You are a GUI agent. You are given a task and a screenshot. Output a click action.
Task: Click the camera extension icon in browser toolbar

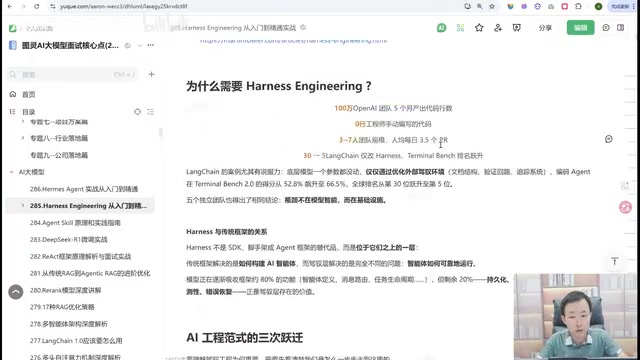(551, 7)
